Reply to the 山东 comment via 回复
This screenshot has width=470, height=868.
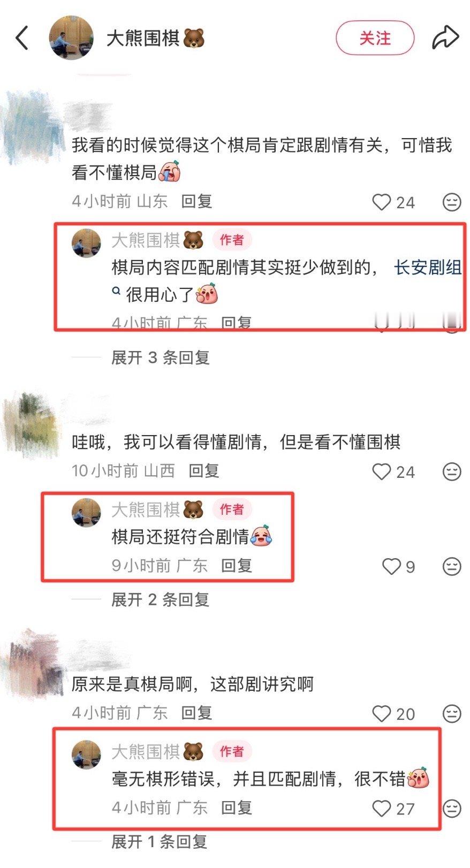pos(196,201)
